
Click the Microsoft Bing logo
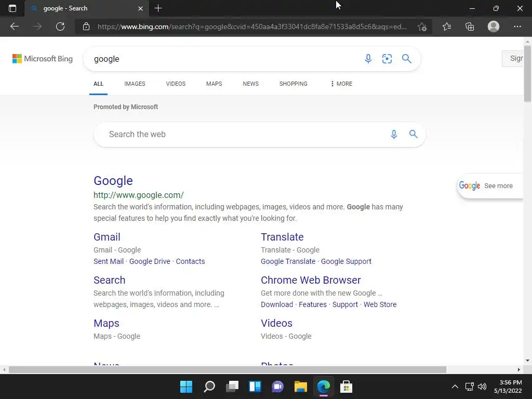pyautogui.click(x=43, y=59)
